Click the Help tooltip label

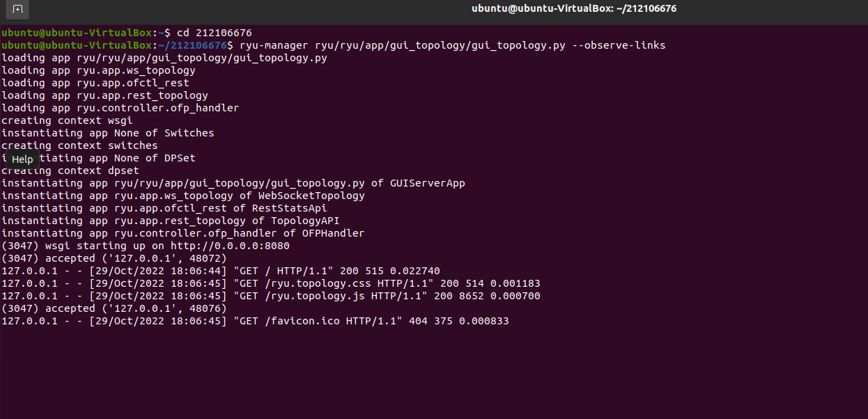point(22,159)
